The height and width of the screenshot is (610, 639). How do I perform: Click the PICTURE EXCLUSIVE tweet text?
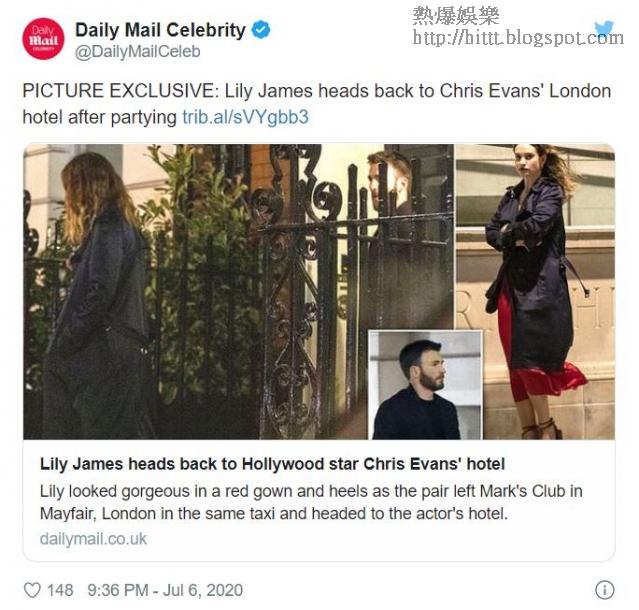(x=317, y=104)
